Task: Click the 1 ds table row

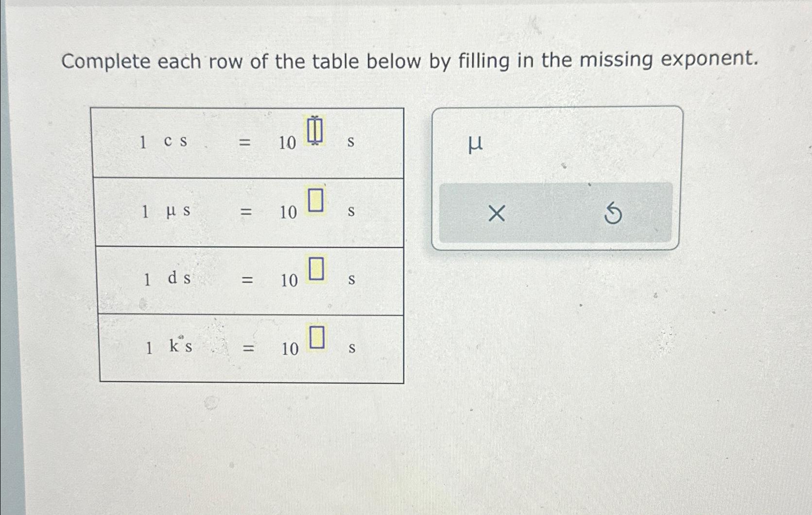Action: point(250,281)
